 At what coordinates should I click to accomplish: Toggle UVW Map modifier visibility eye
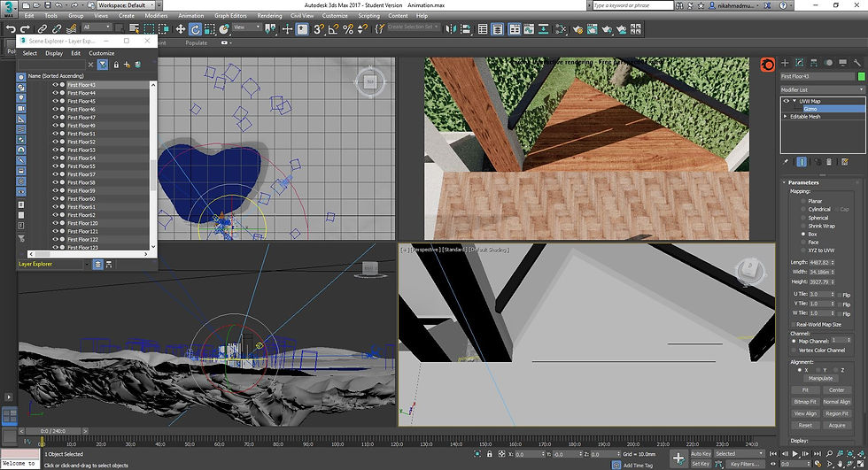787,101
